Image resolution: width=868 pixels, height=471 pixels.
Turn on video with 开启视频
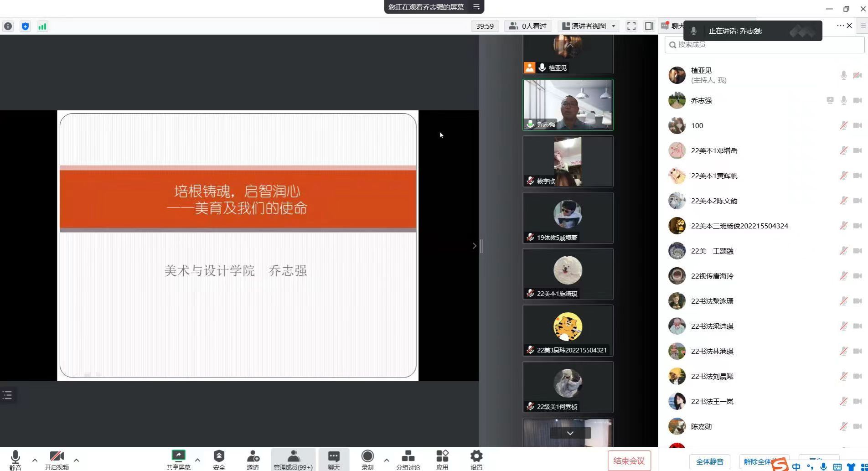(x=57, y=457)
